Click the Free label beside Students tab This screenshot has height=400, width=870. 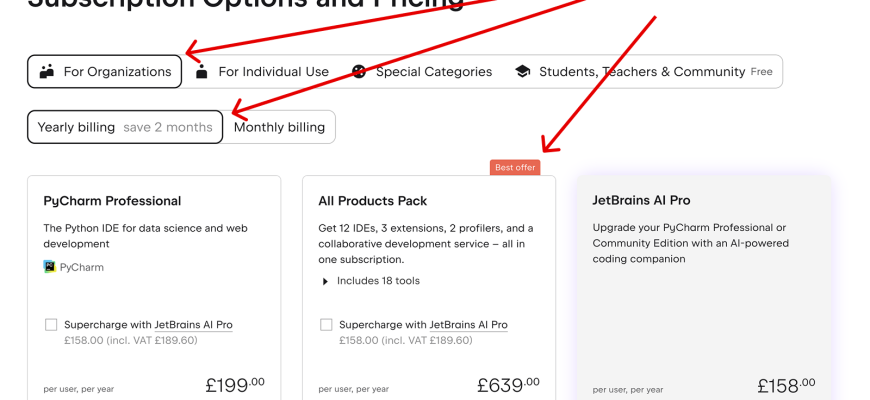tap(762, 72)
